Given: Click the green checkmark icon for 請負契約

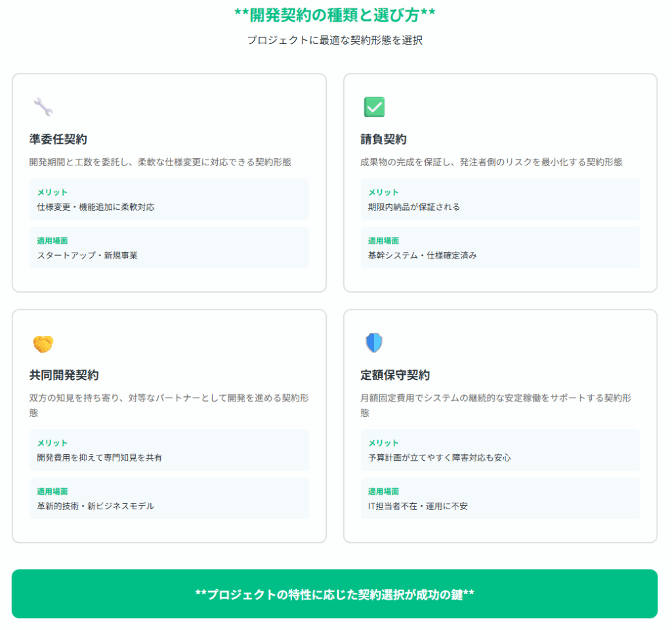Looking at the screenshot, I should pyautogui.click(x=374, y=107).
